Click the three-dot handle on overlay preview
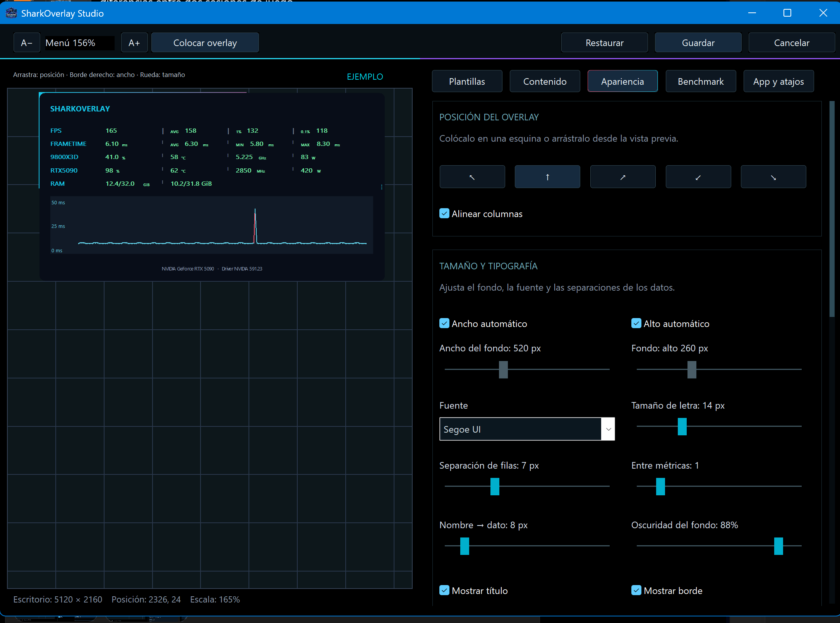This screenshot has height=623, width=840. click(382, 187)
